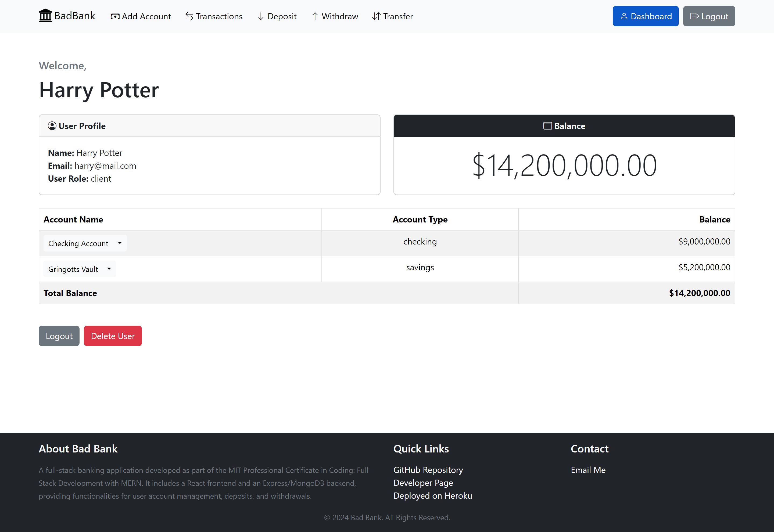Click the arrows icon beside Transactions
Screen dimensions: 774x532
[189, 16]
